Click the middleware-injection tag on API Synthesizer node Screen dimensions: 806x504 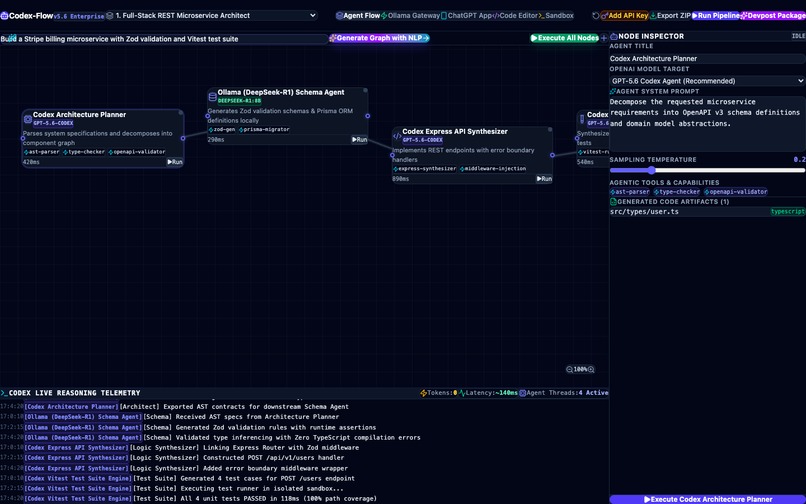coord(493,169)
